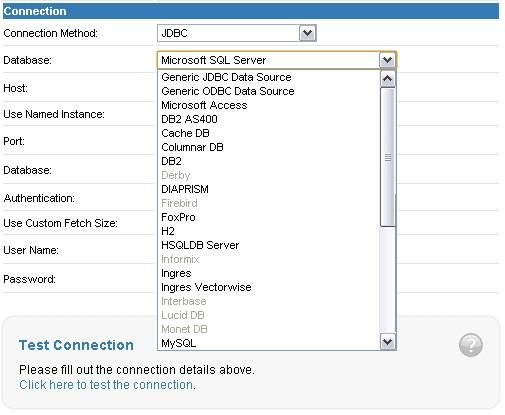
Task: Click the Use Named Instance label
Action: (54, 114)
